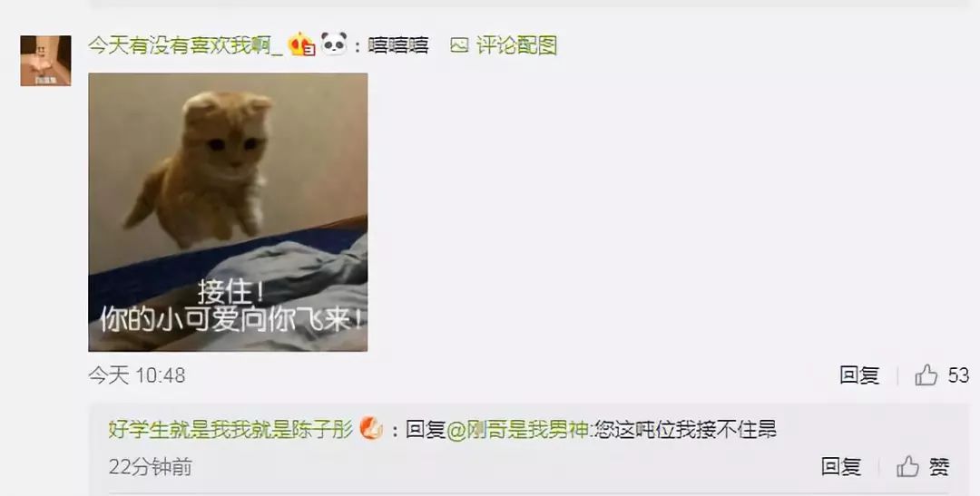The image size is (980, 496).
Task: Click the 嘻嘻嘻 comment text
Action: [x=398, y=45]
